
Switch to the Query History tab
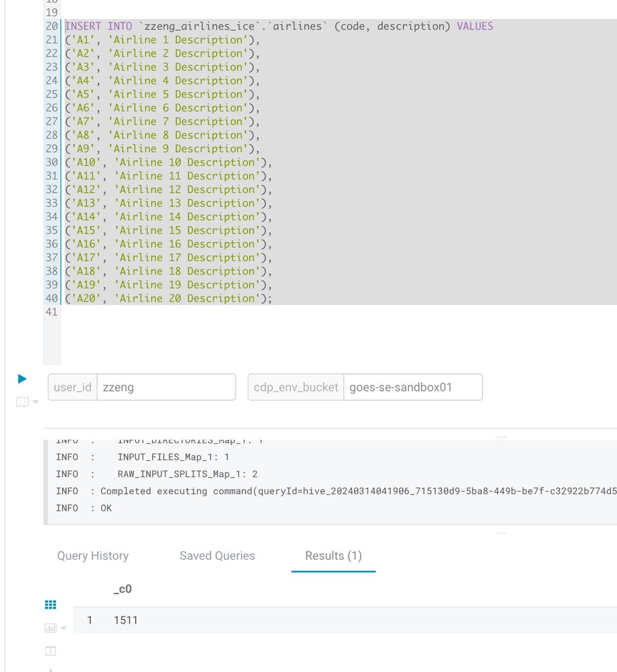(92, 556)
